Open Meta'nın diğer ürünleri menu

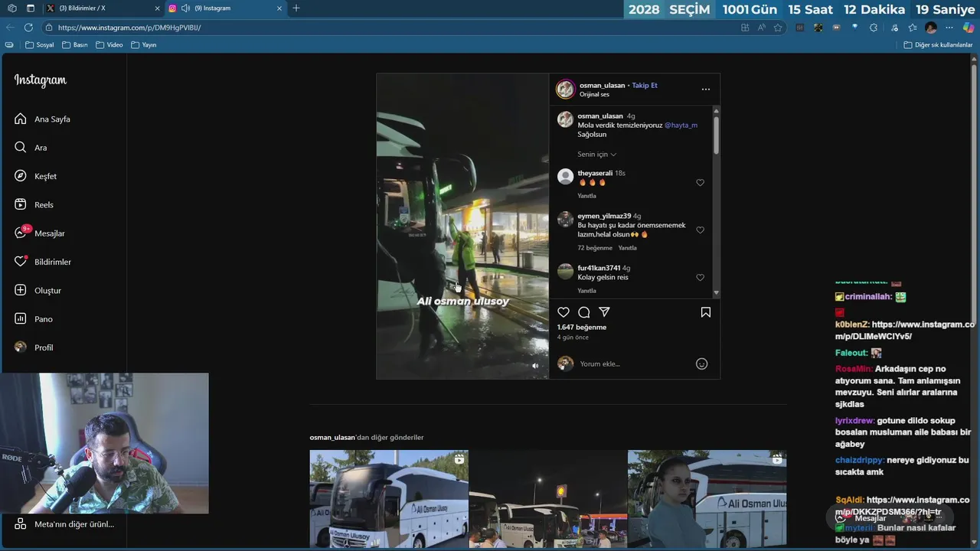click(64, 524)
